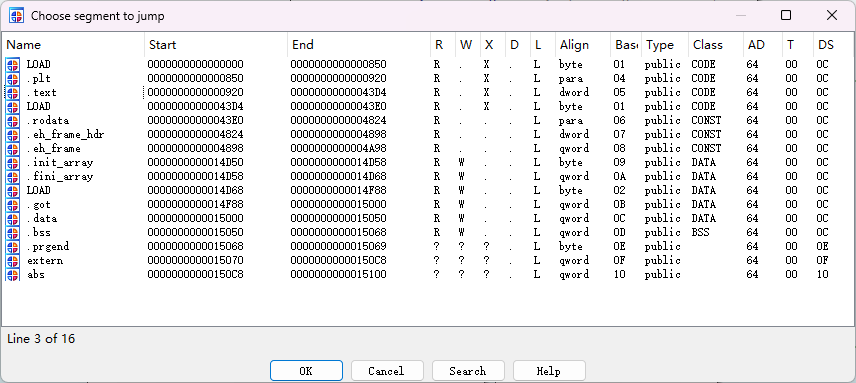Click the IDA icon in dialog title bar
The image size is (856, 383).
[x=16, y=16]
